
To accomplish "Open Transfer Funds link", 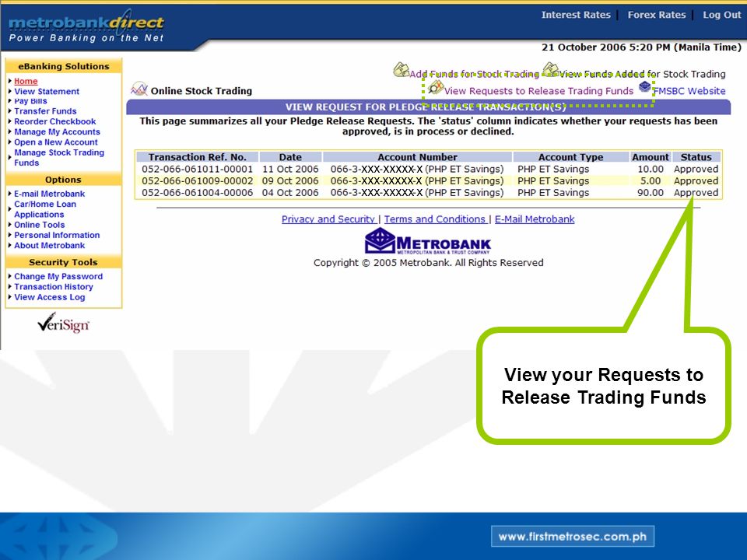I will click(x=45, y=111).
